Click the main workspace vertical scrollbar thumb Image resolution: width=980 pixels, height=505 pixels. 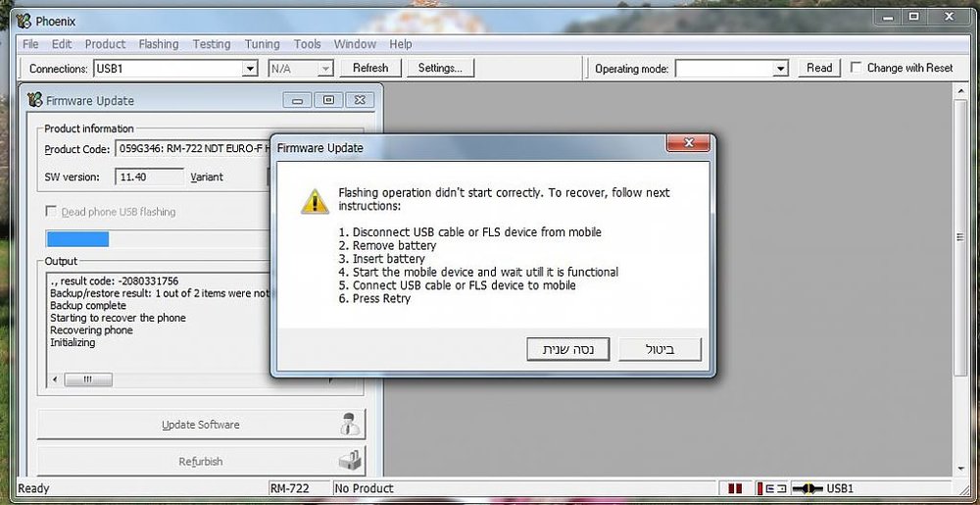[x=961, y=237]
